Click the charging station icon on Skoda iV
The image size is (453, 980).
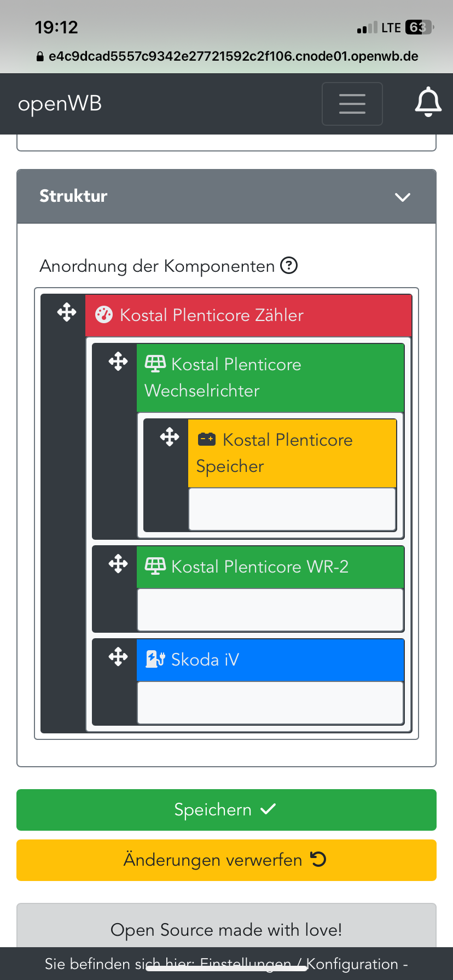click(155, 659)
